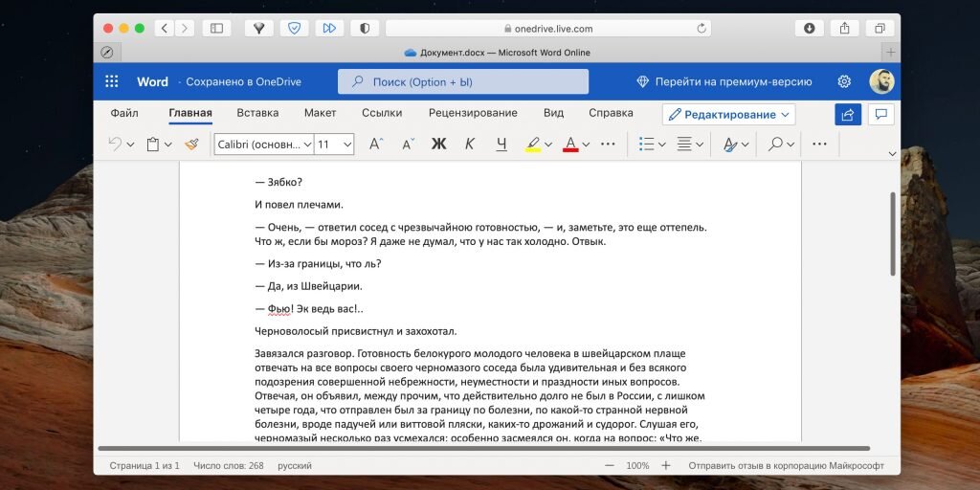Switch to the Вид tab
This screenshot has height=490, width=980.
553,113
